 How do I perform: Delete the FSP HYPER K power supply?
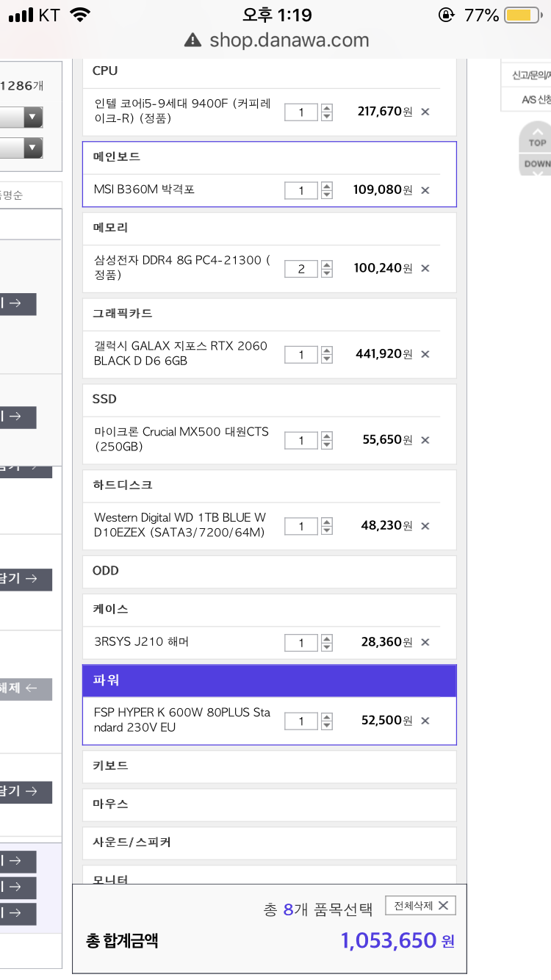425,721
